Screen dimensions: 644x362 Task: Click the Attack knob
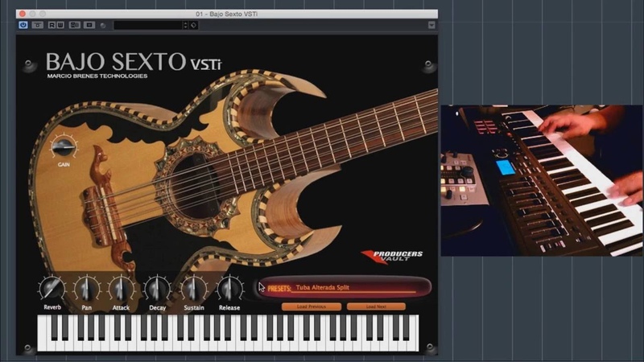pyautogui.click(x=121, y=290)
